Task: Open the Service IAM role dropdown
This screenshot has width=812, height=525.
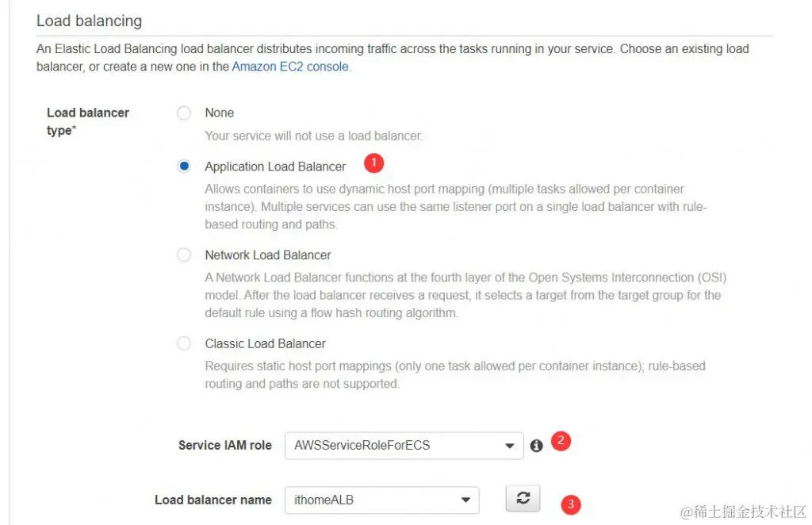Action: coord(404,446)
